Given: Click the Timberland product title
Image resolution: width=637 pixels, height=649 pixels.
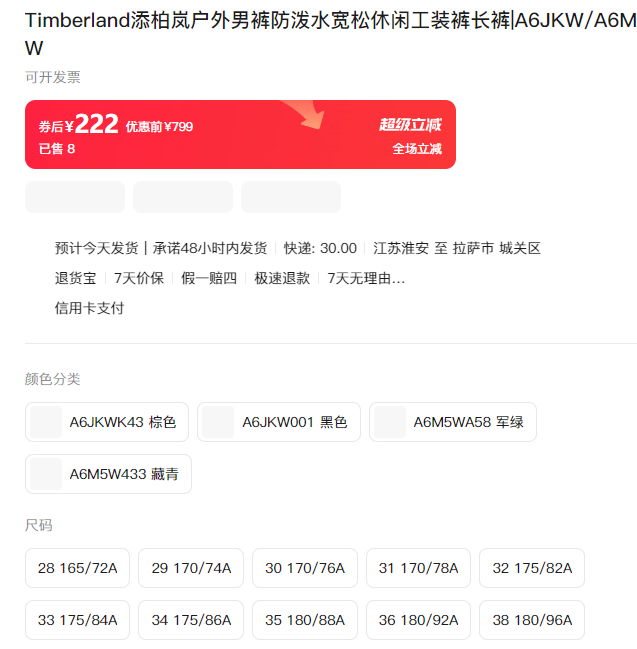Looking at the screenshot, I should (330, 34).
